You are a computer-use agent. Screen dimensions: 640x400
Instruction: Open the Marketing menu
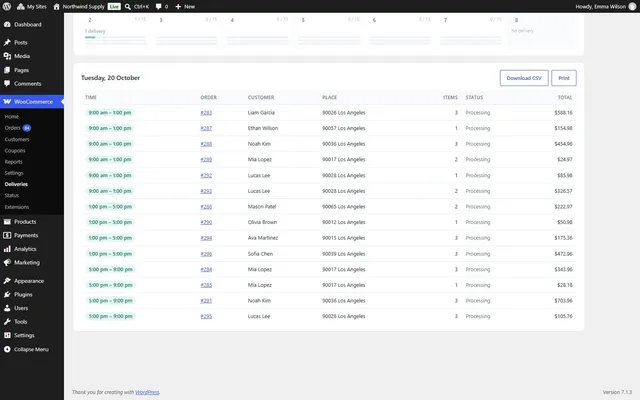(x=32, y=262)
